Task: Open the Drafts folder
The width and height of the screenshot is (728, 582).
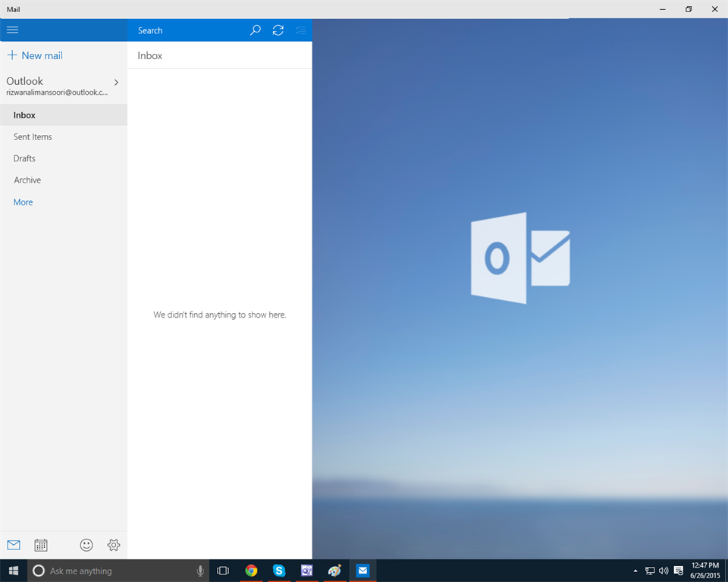Action: point(64,158)
